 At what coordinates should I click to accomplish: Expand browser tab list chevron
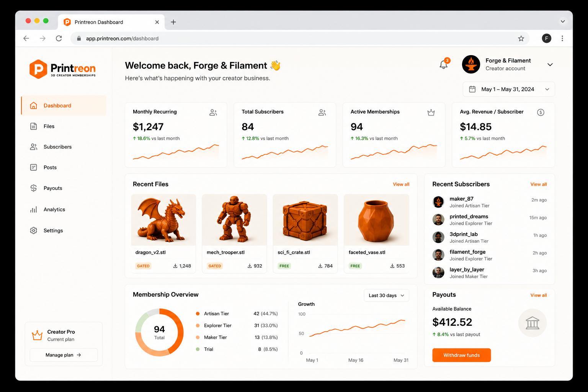[x=563, y=21]
